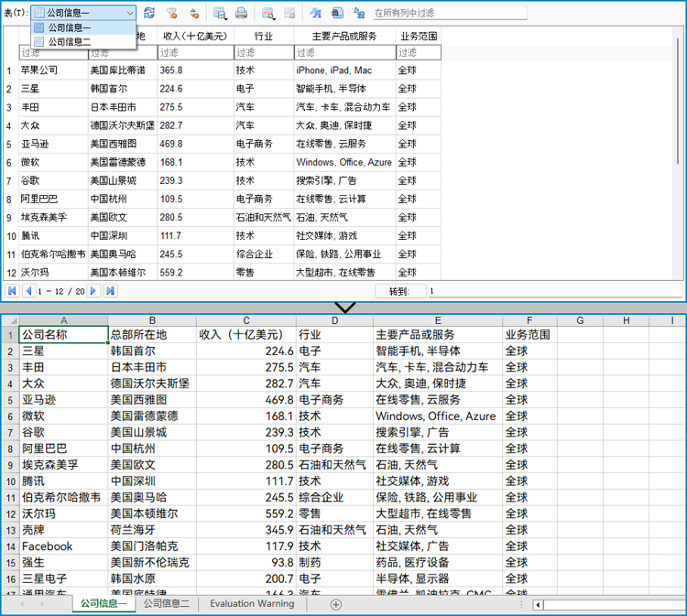Select 石油和天然气 cell in upper table
687x616 pixels.
[x=264, y=217]
